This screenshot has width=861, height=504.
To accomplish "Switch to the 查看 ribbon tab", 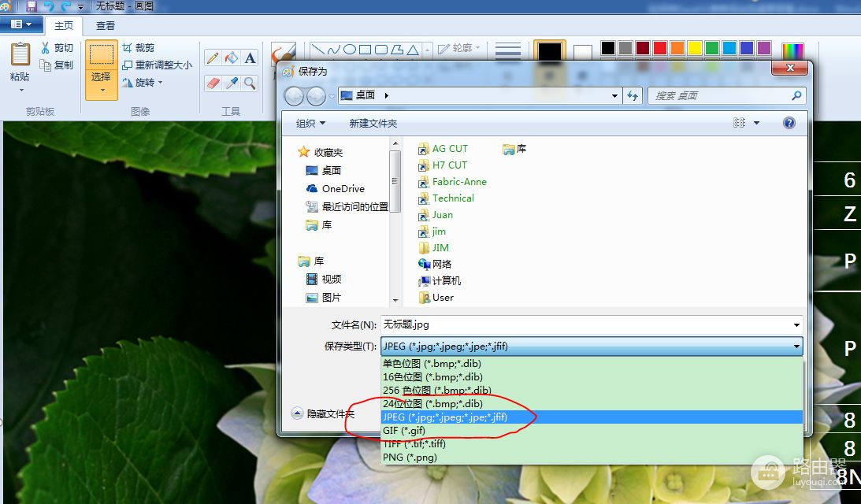I will pyautogui.click(x=106, y=25).
